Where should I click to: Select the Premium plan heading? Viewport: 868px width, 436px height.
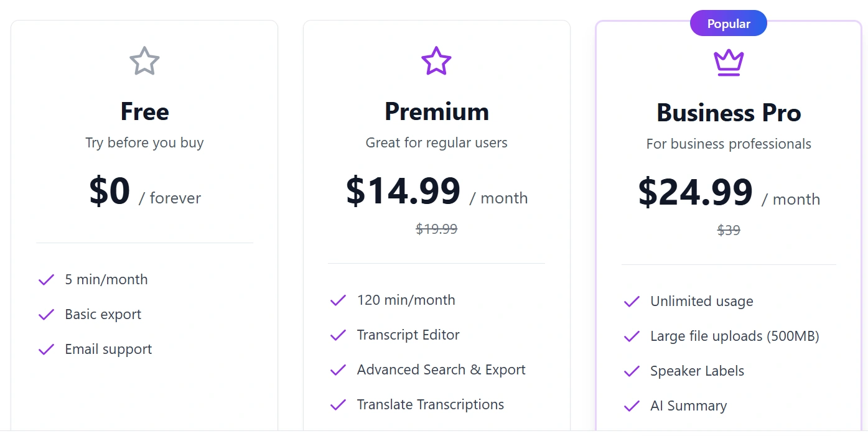click(x=436, y=111)
